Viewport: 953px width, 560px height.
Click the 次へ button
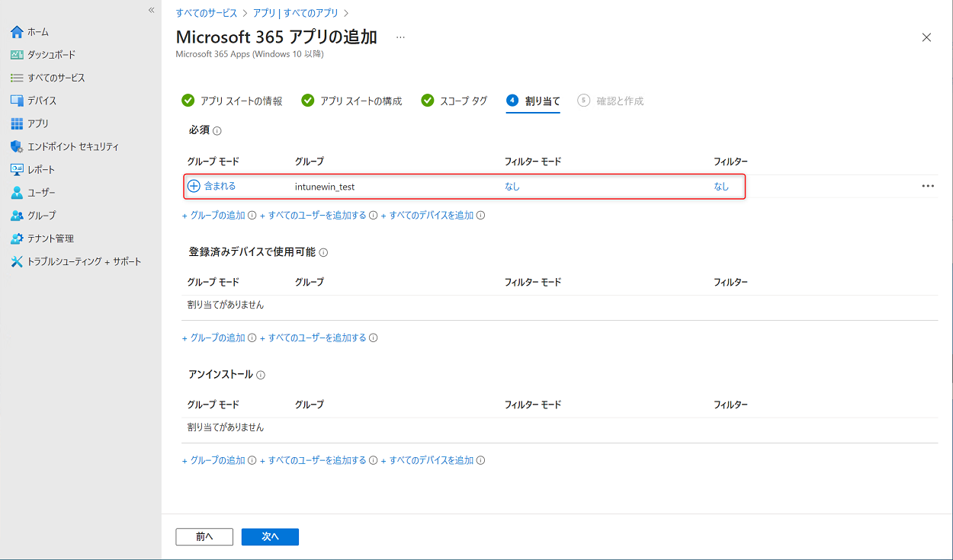tap(270, 536)
